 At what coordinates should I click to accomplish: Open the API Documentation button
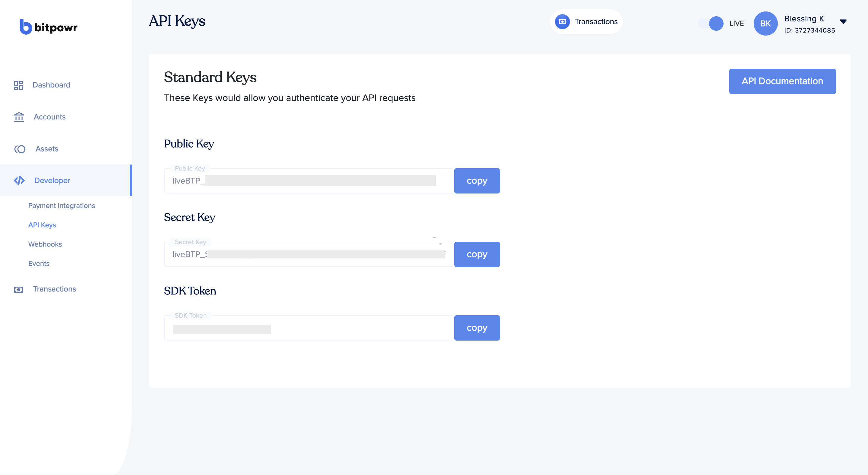782,81
